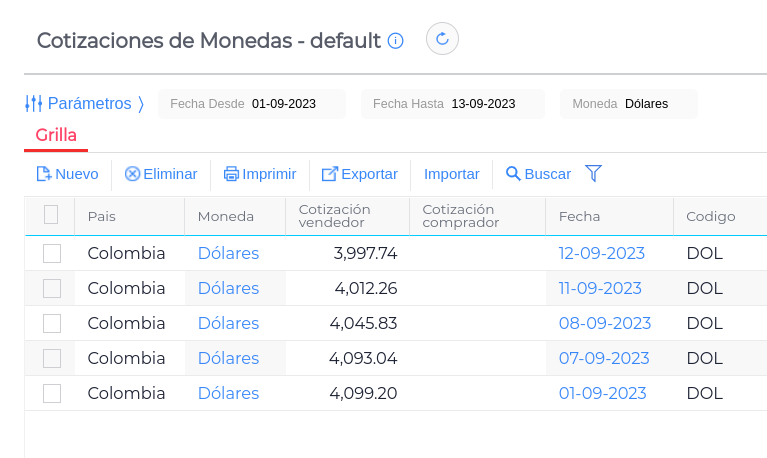Open the funnel filter icon
The image size is (767, 458).
click(x=593, y=174)
